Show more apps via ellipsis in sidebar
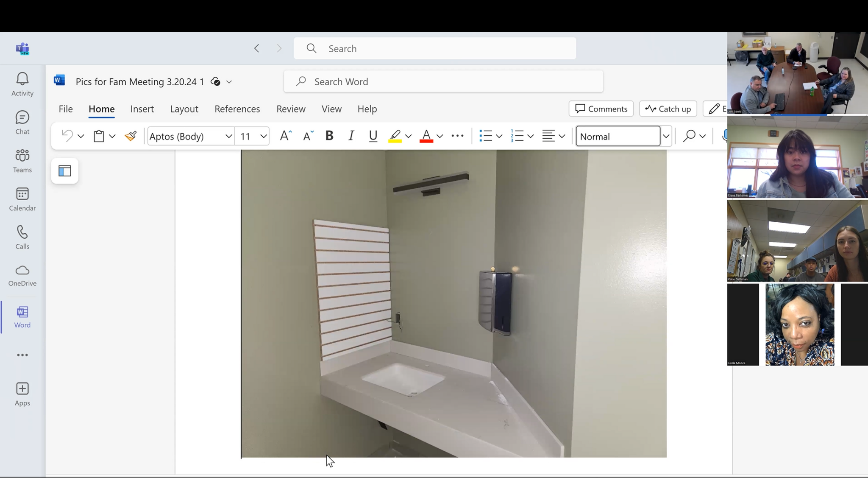 22,355
